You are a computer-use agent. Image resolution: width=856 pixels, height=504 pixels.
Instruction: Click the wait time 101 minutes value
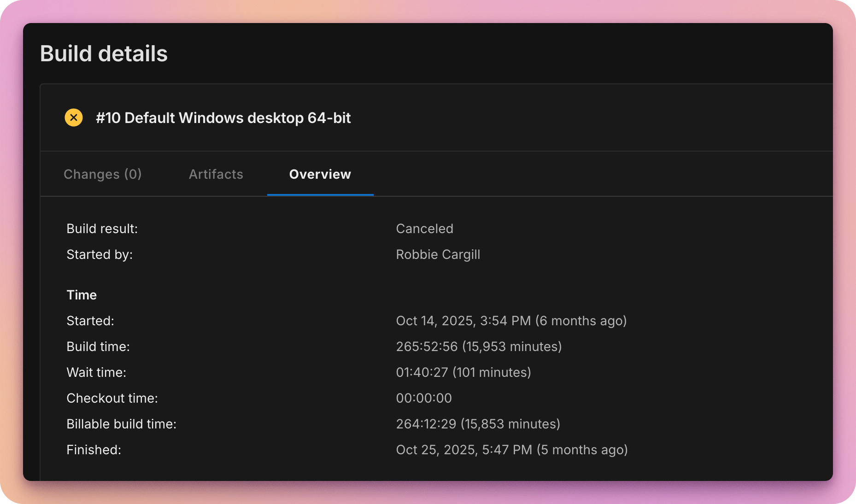pyautogui.click(x=463, y=372)
